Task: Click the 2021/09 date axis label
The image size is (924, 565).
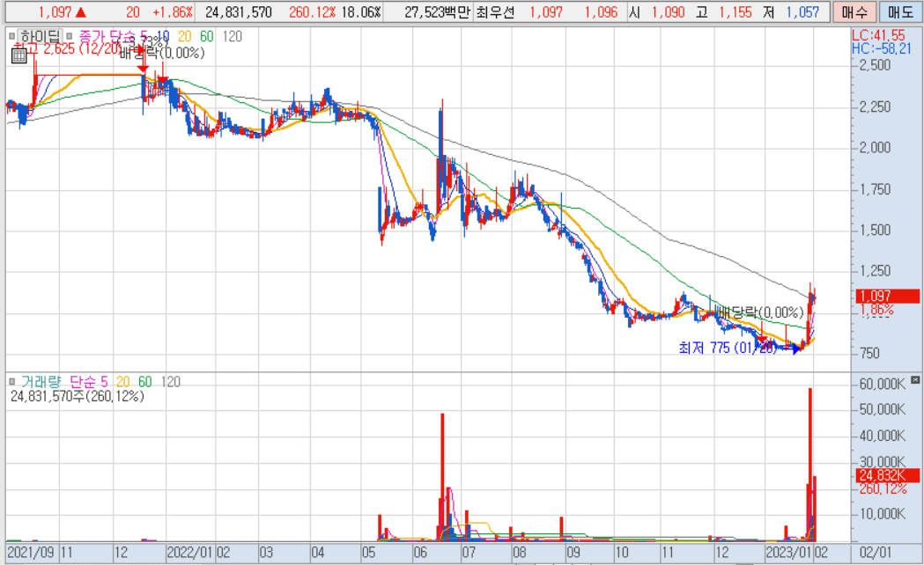Action: [x=30, y=553]
